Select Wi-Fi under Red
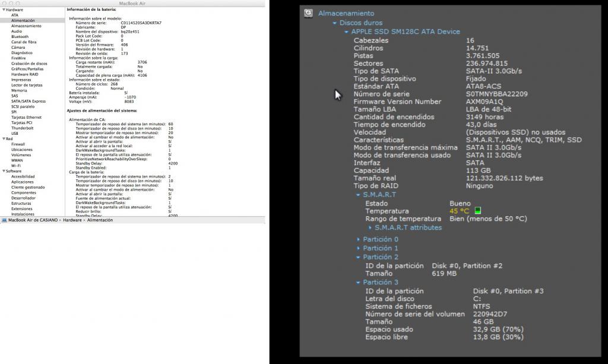The image size is (608, 364). [16, 166]
